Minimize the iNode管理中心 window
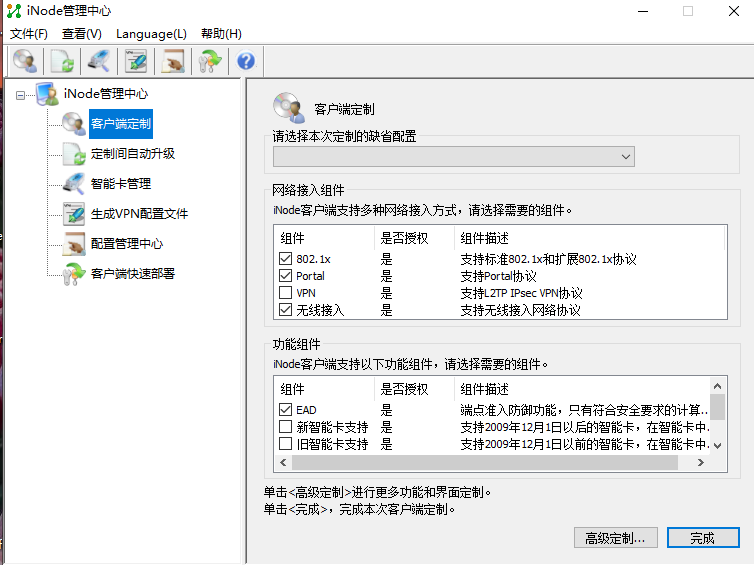Viewport: 754px width, 565px height. 643,11
